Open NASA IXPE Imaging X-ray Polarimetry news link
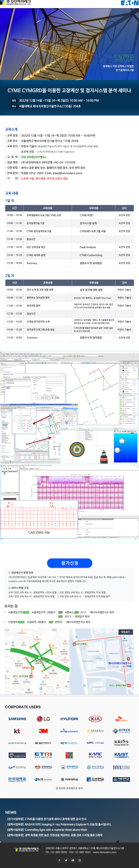 [x=59, y=824]
